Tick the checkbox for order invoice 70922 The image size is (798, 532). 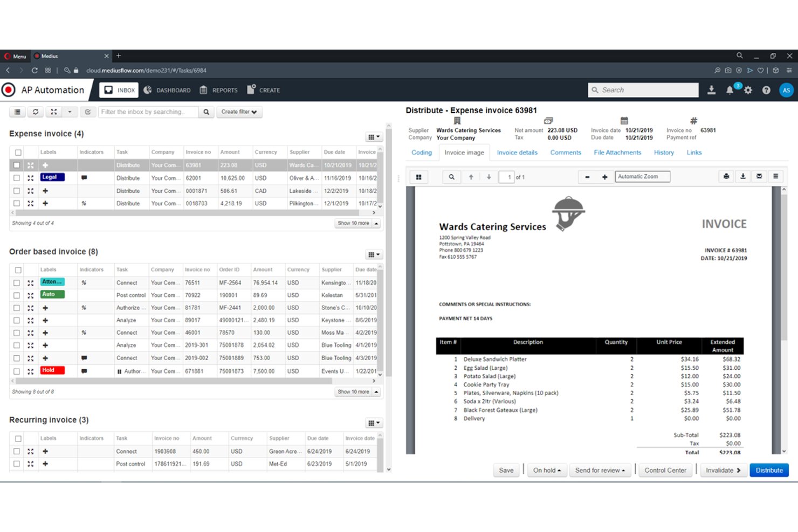[x=17, y=295]
